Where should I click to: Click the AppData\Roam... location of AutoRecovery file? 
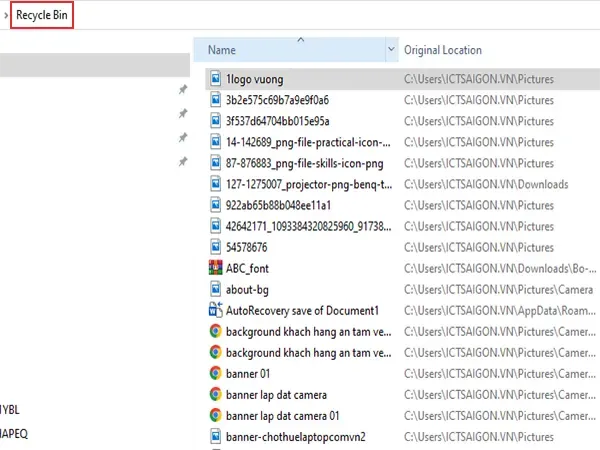point(500,311)
